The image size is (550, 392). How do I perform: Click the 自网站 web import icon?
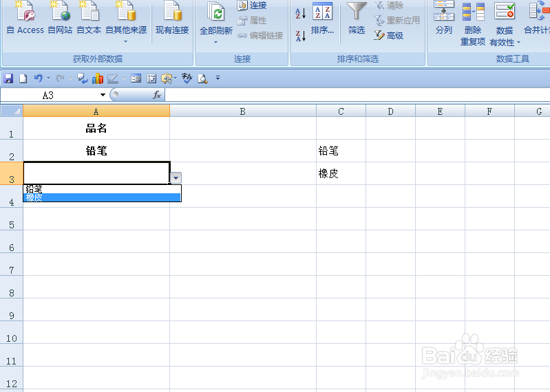coord(60,17)
